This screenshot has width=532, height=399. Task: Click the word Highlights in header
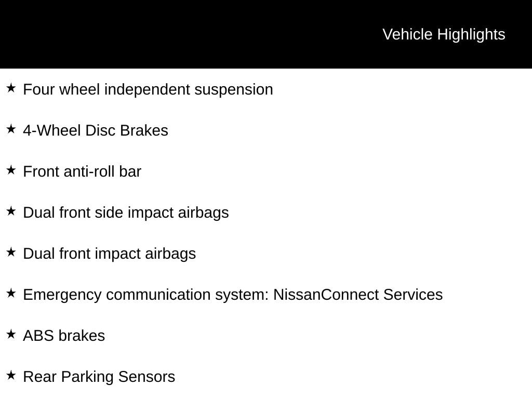(x=471, y=35)
